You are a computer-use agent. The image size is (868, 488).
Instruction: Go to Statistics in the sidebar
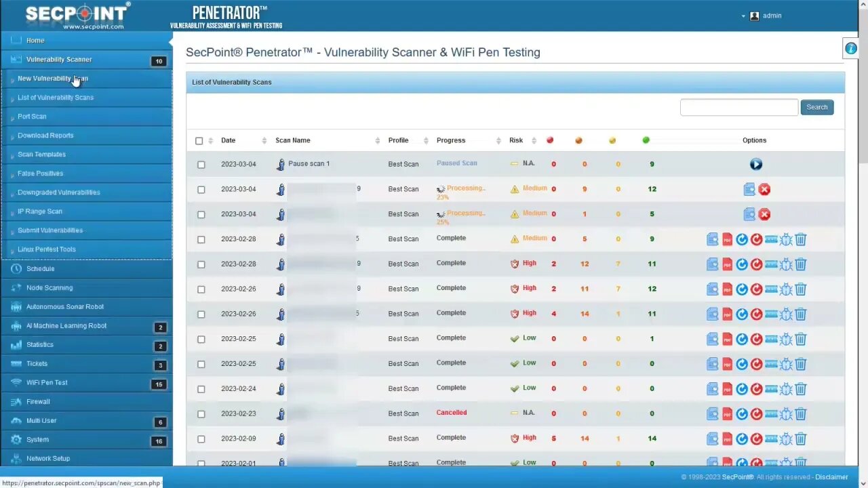[x=86, y=345]
